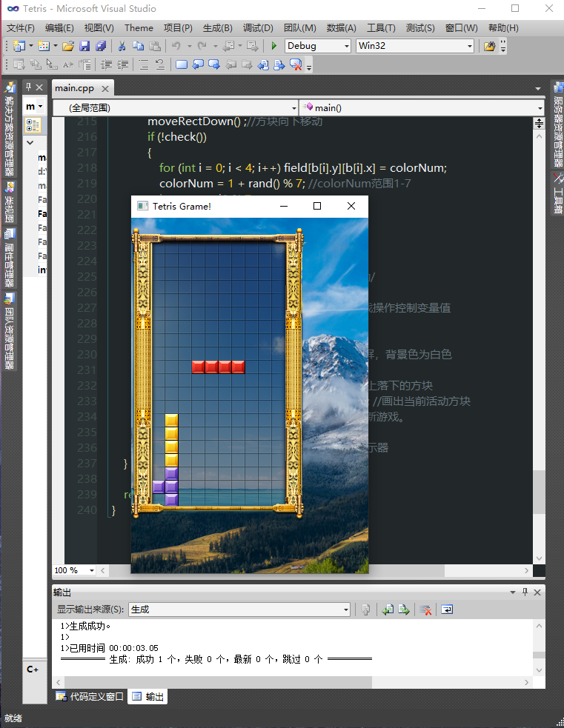
Task: Click the Paste clipboard icon
Action: click(x=155, y=46)
